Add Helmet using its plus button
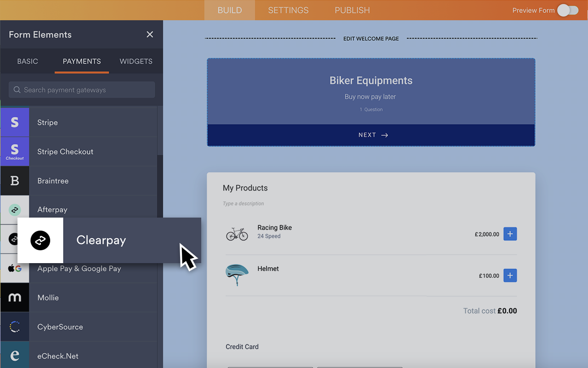 click(x=510, y=276)
